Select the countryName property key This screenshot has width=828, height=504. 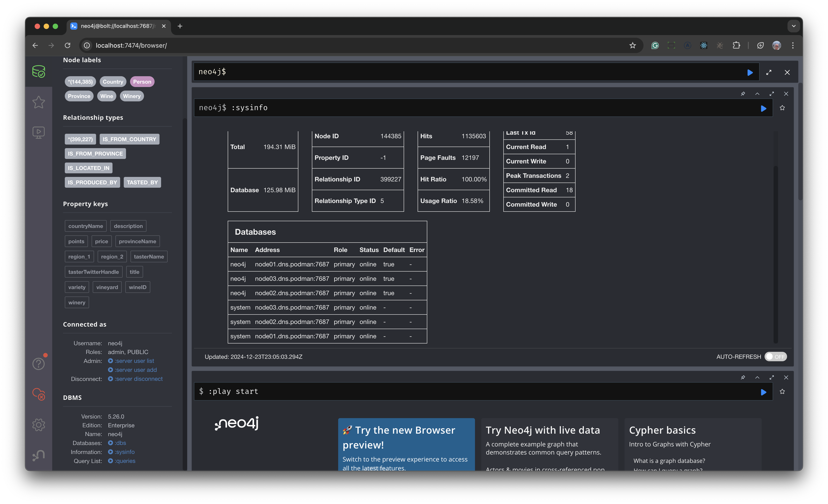coord(85,226)
